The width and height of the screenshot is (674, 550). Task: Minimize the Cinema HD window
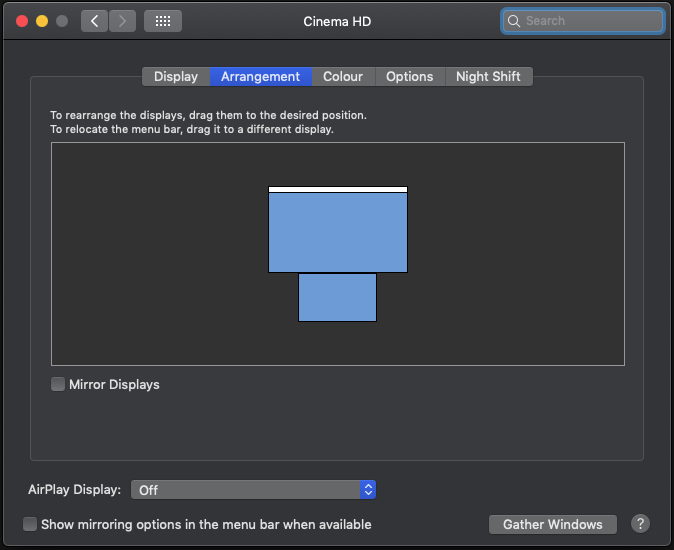42,21
